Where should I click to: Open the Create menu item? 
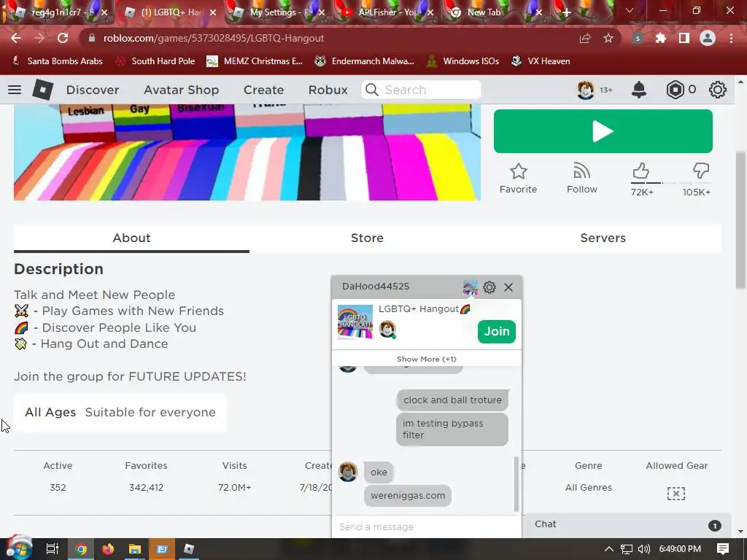263,90
